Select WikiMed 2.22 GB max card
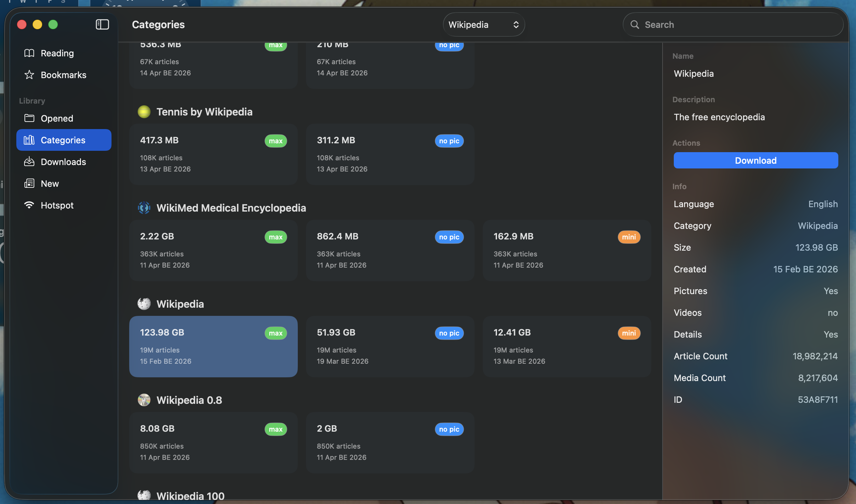This screenshot has width=856, height=504. (x=213, y=251)
